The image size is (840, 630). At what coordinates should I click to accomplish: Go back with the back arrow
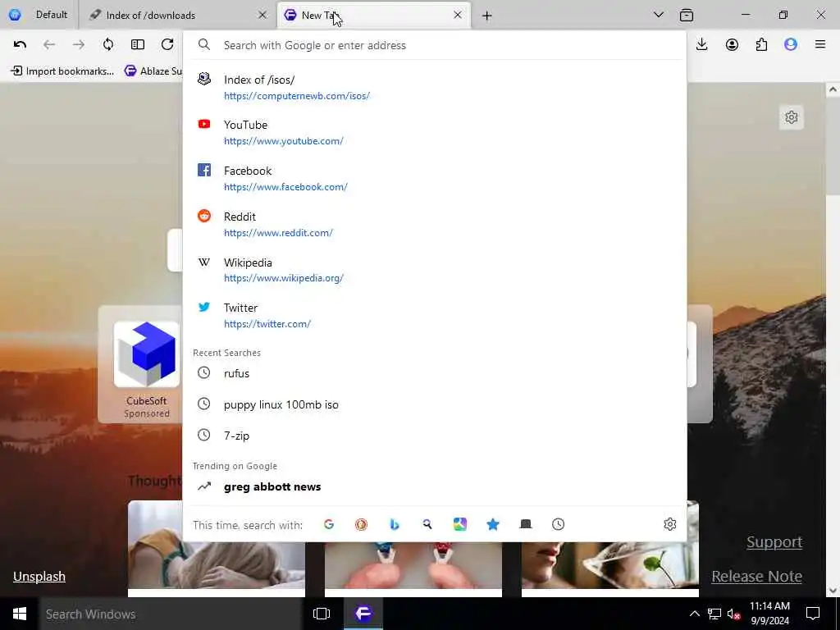(49, 44)
